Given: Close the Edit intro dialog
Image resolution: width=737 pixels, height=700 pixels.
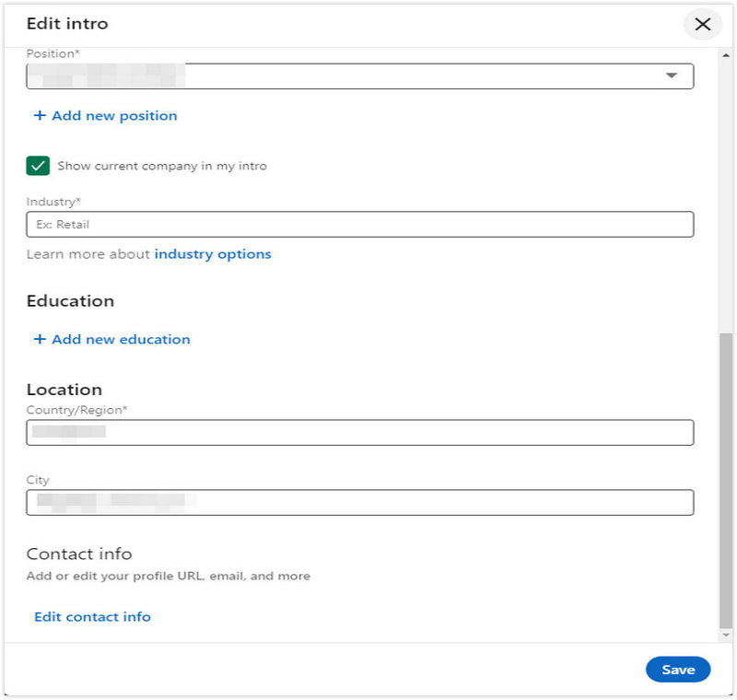Looking at the screenshot, I should click(x=702, y=25).
